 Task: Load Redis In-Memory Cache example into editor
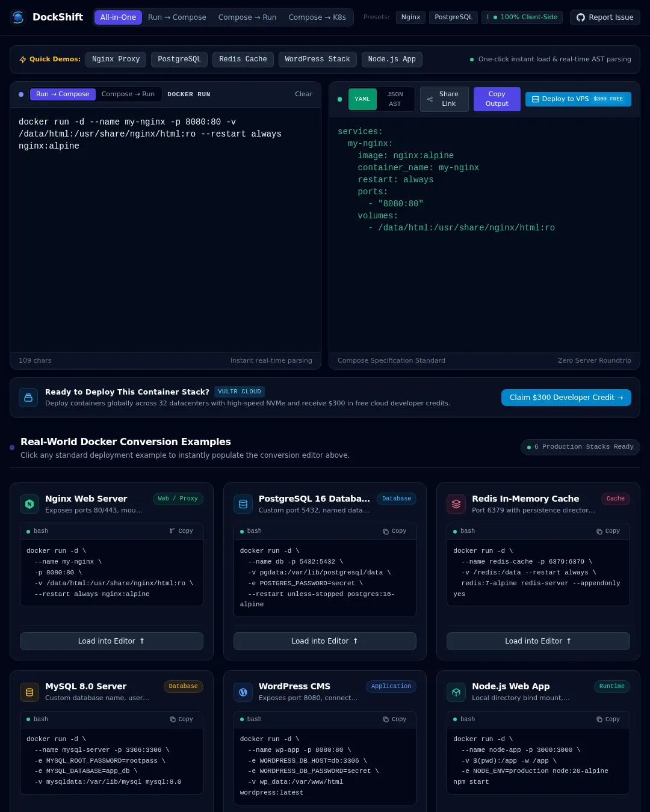538,641
